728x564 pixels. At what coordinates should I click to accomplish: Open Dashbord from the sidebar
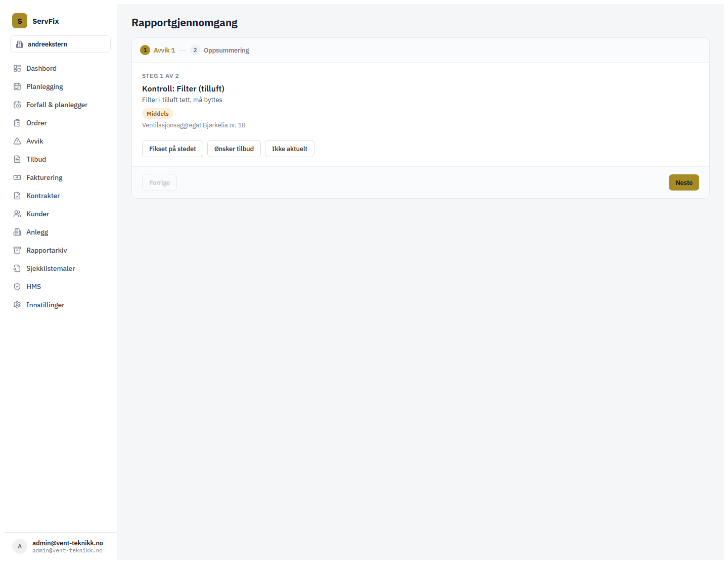60,68
